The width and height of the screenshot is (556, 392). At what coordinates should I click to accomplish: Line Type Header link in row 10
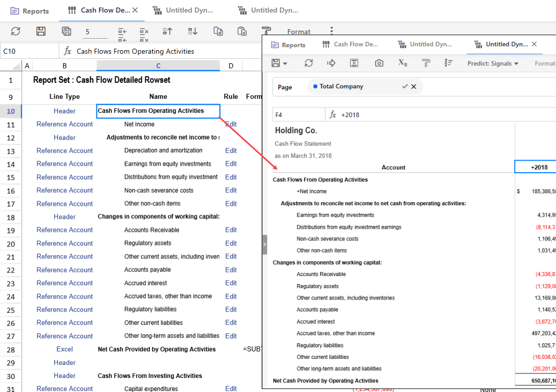tap(64, 111)
